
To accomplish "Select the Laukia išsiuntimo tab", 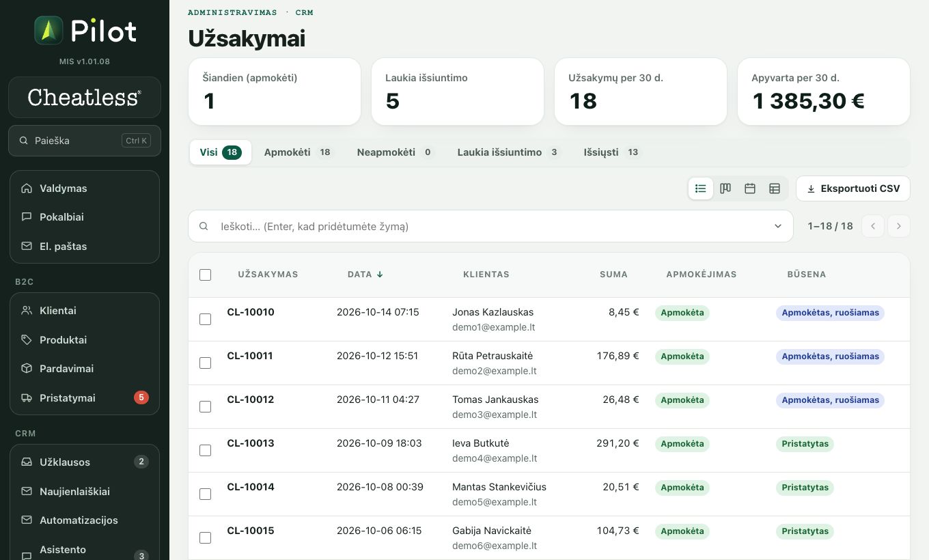I will [x=508, y=152].
